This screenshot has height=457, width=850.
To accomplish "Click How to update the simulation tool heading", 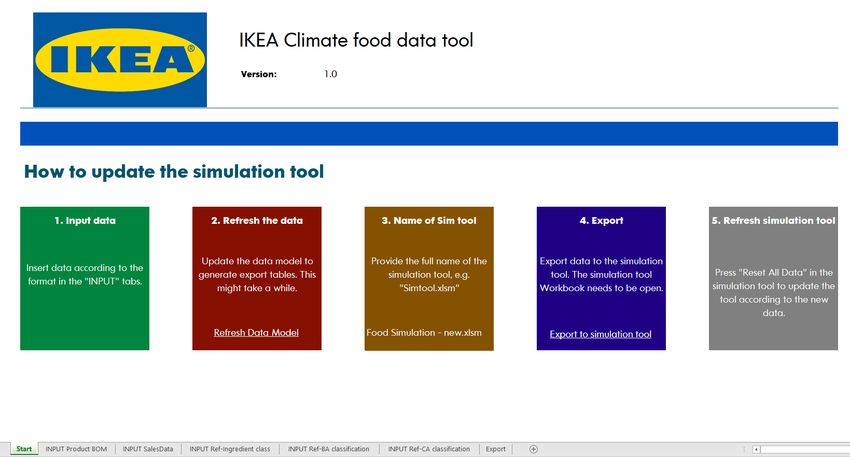I will 174,171.
